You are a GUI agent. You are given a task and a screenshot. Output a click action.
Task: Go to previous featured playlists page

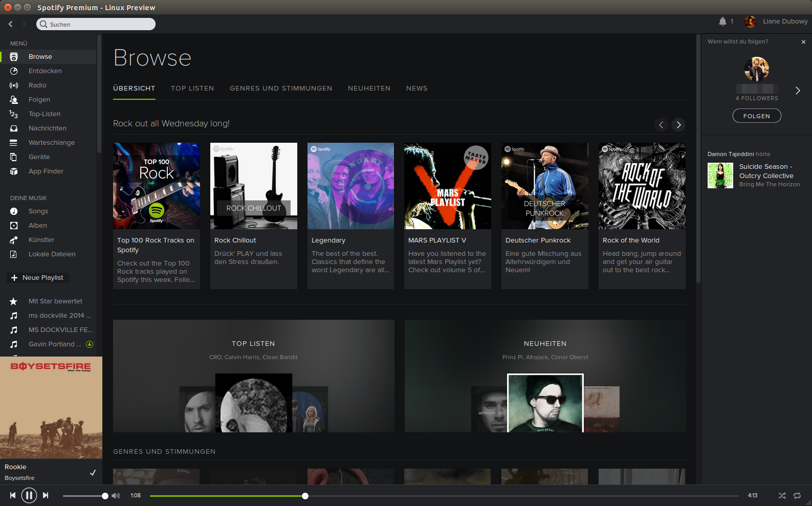(662, 125)
